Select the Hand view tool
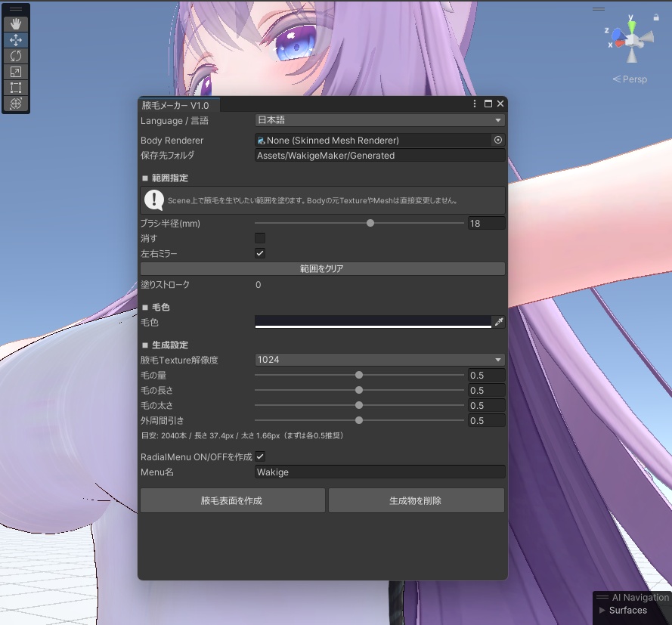 [16, 24]
